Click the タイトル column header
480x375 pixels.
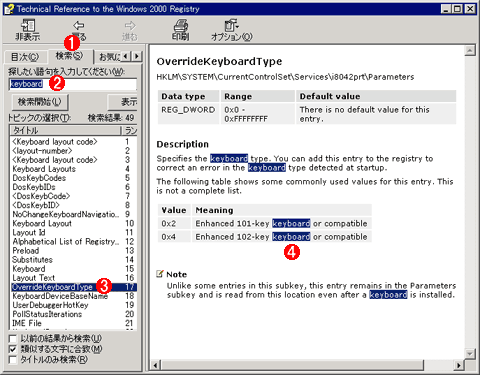click(65, 130)
